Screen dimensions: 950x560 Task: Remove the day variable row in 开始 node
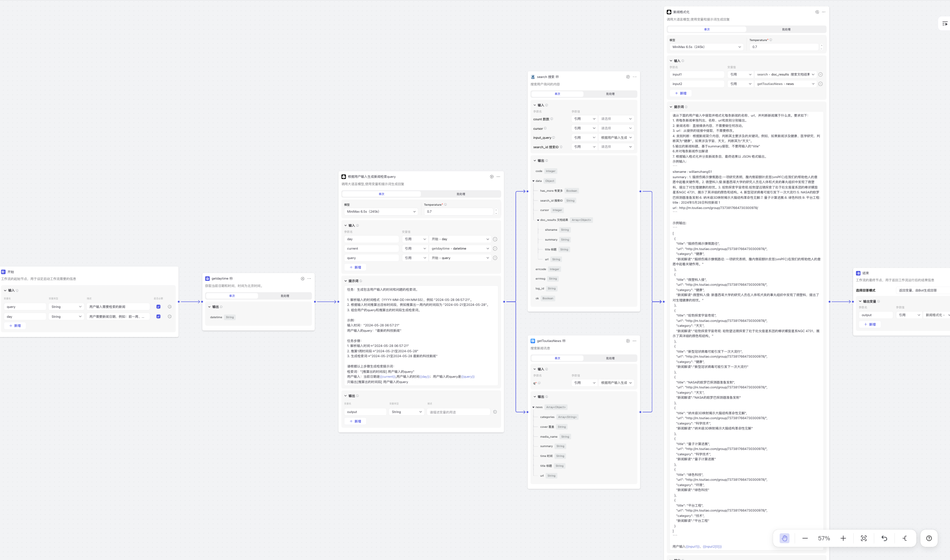click(170, 317)
